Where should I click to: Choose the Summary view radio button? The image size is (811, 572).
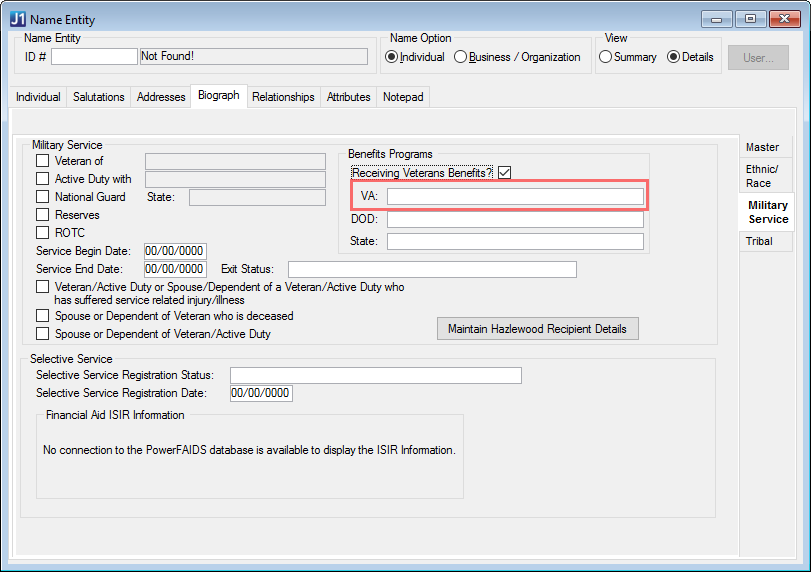point(605,57)
